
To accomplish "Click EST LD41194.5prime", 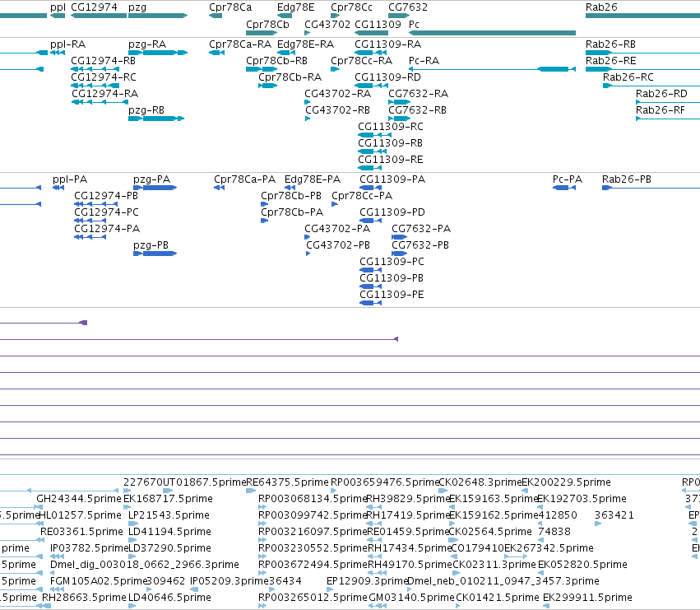I will [x=169, y=532].
